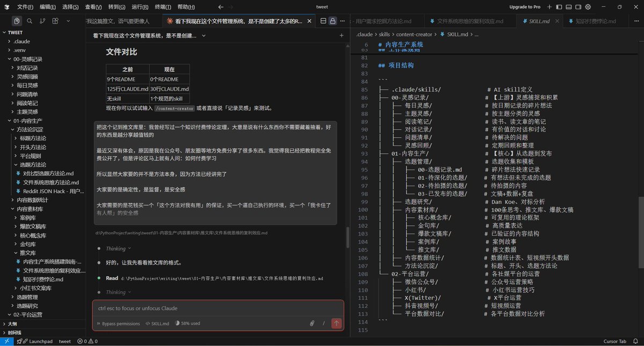Open the 编辑(E) menu
The height and width of the screenshot is (346, 644).
click(x=48, y=7)
